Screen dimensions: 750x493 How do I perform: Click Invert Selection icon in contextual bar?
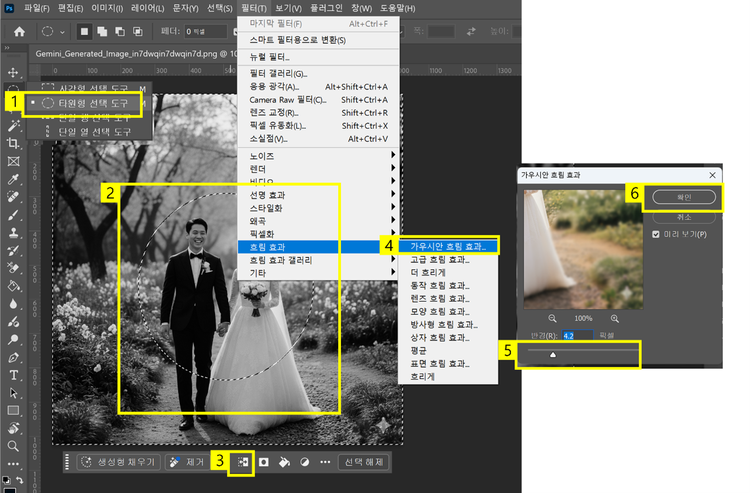[243, 462]
